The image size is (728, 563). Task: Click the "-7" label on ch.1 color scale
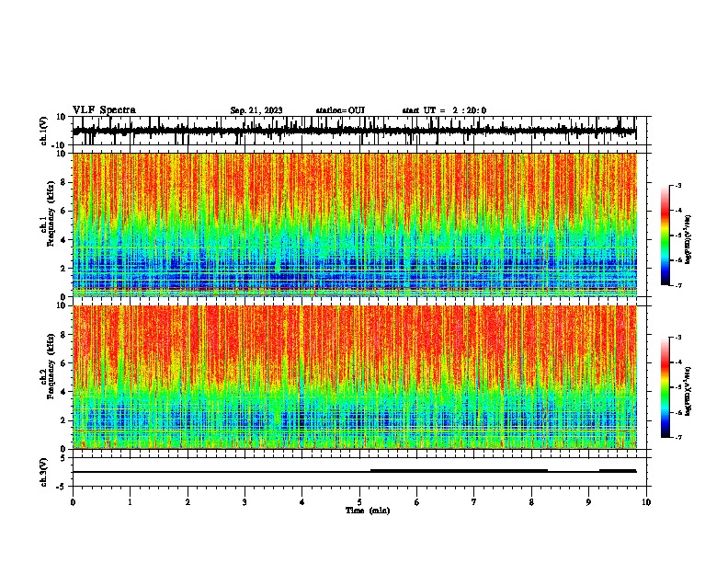(x=678, y=285)
